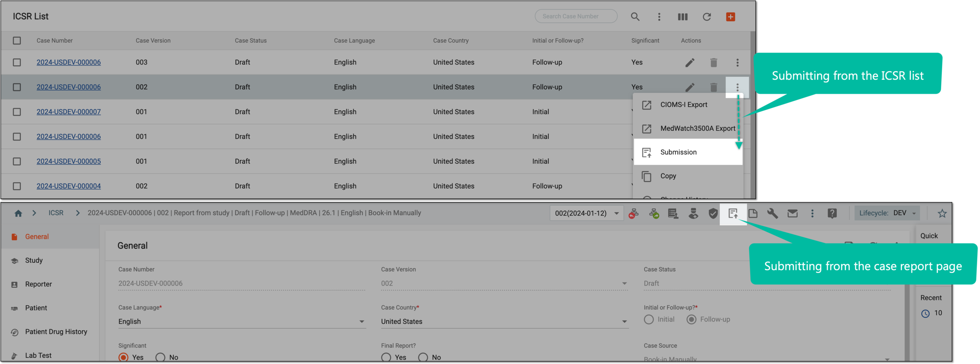
Task: Click the medical reviewer icon in toolbar
Action: coord(693,214)
